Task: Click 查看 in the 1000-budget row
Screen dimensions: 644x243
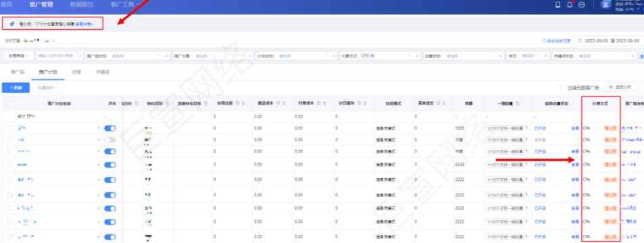Action: pos(575,128)
